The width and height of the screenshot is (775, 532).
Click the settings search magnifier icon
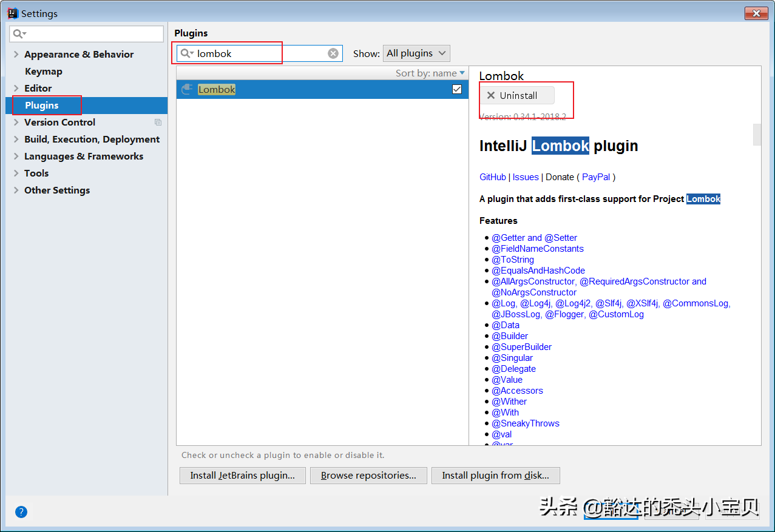tap(20, 33)
